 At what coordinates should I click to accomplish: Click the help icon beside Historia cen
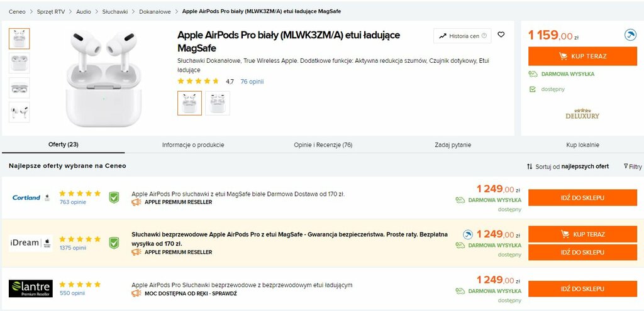[484, 36]
